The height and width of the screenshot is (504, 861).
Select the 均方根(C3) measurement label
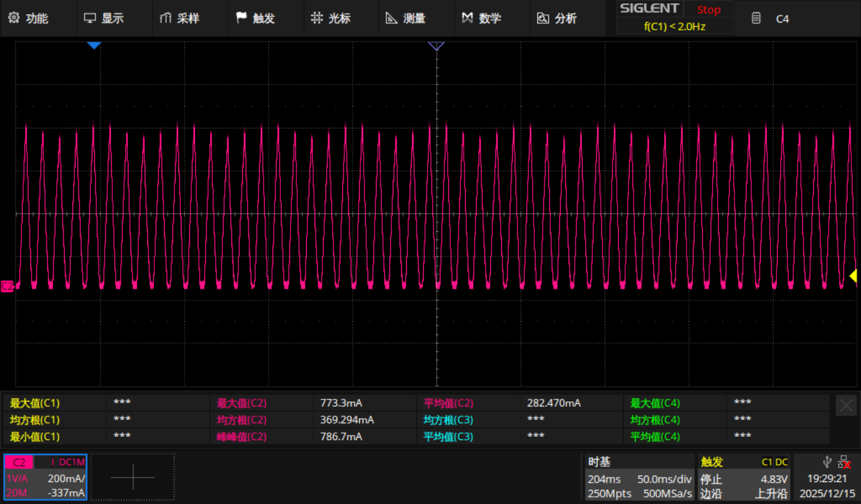(x=448, y=420)
